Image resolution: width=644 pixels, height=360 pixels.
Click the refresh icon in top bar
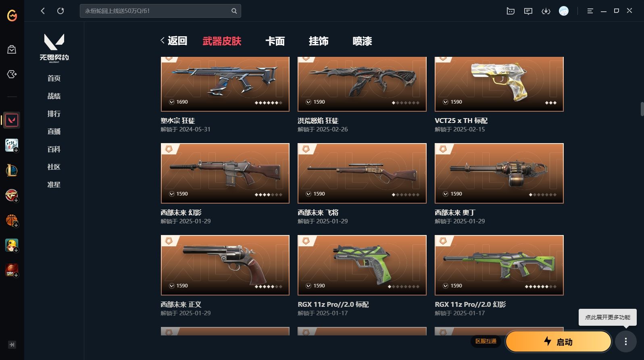pos(60,11)
